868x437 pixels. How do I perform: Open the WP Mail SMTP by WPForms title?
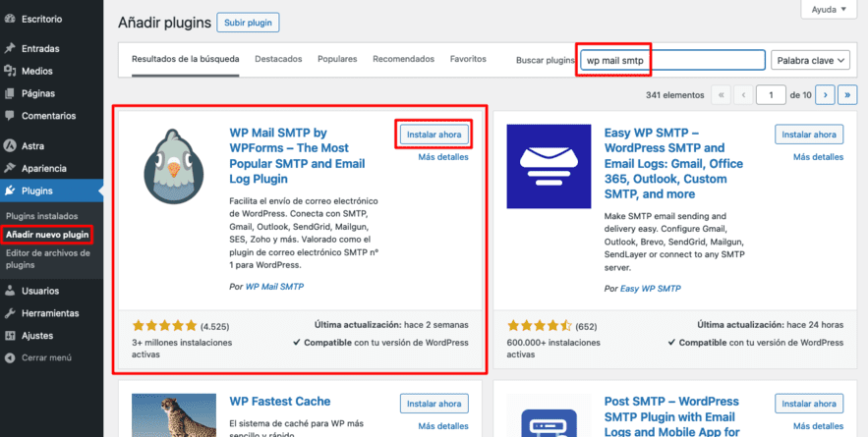[x=297, y=156]
